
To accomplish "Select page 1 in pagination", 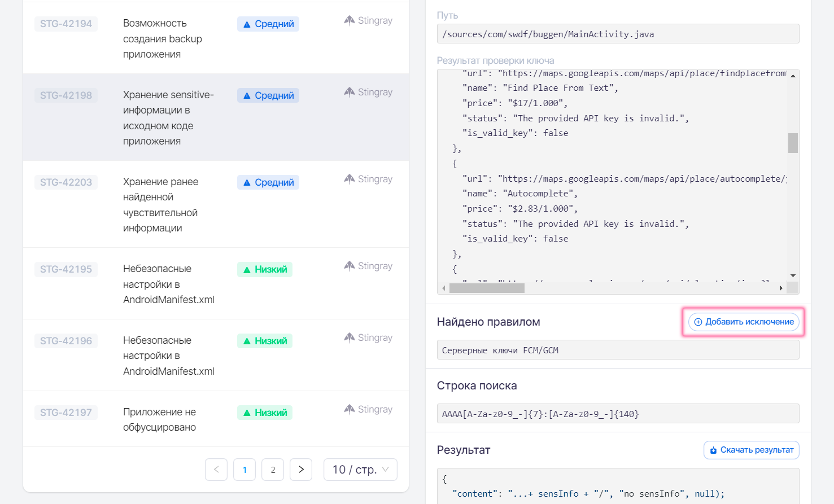I will pyautogui.click(x=244, y=470).
